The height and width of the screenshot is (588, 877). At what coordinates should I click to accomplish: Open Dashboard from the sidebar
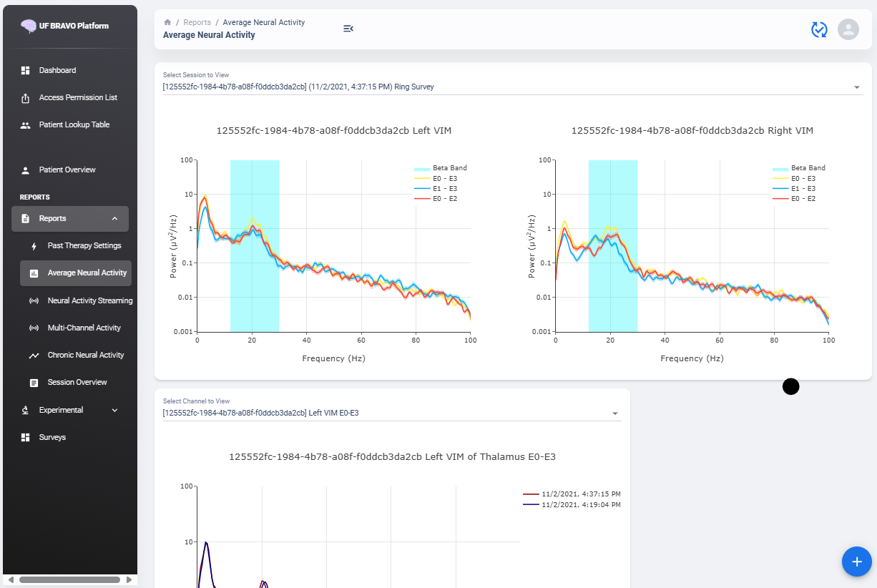tap(57, 70)
